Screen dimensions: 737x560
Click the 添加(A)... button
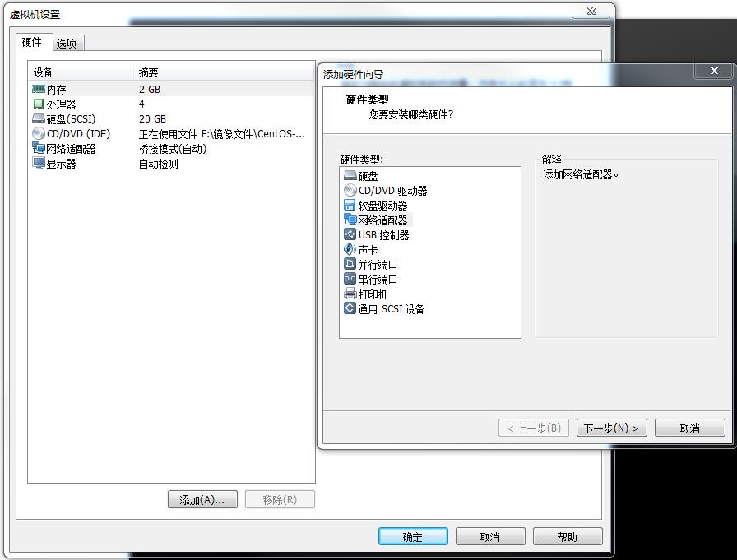tap(202, 499)
